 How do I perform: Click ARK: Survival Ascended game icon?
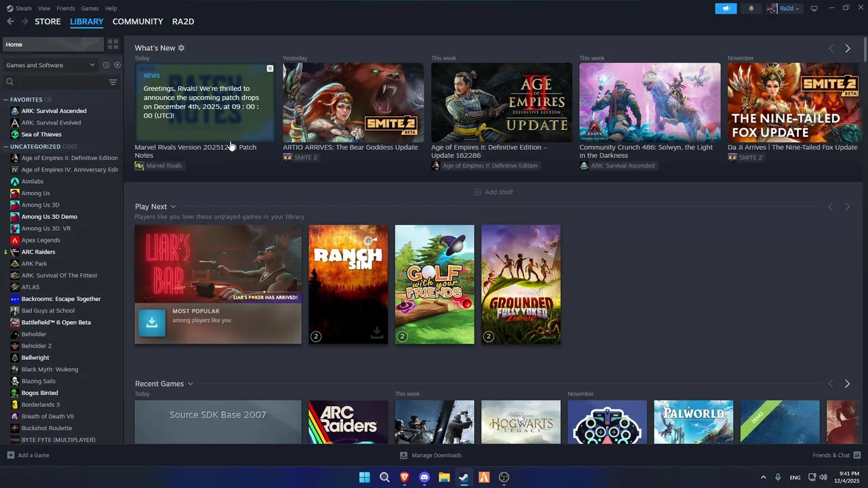point(15,111)
